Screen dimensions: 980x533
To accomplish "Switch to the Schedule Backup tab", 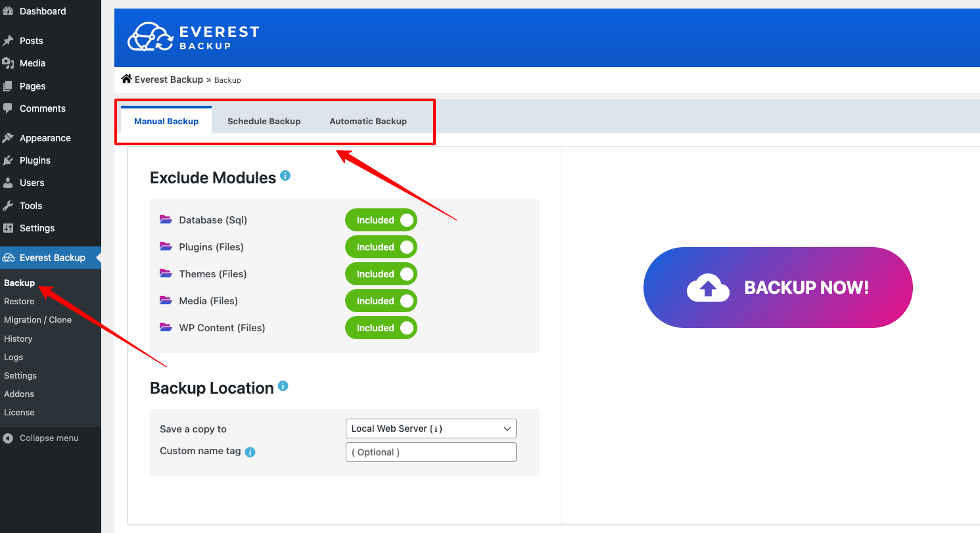I will [x=264, y=122].
